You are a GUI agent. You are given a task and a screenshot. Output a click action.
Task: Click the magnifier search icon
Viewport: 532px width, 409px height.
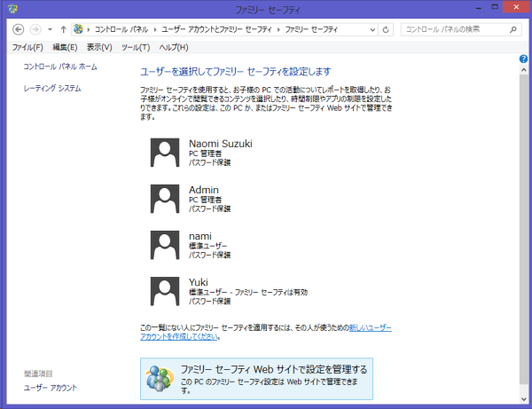[x=513, y=29]
